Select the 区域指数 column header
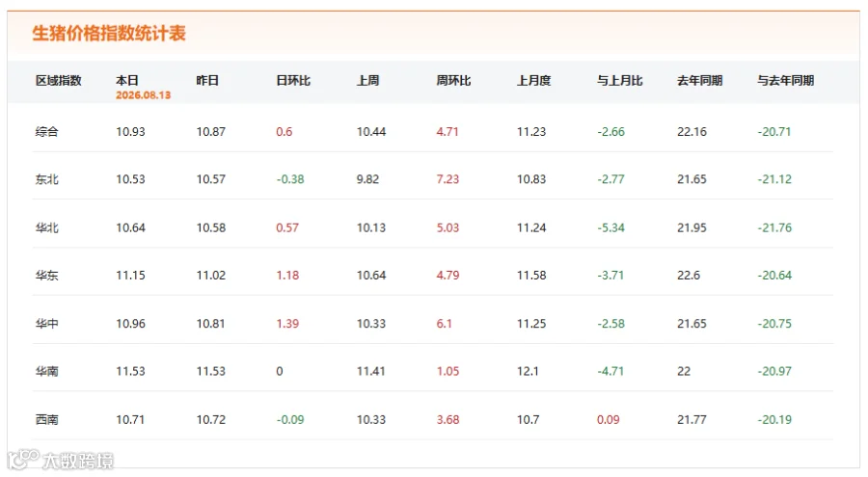The image size is (868, 477). click(58, 81)
